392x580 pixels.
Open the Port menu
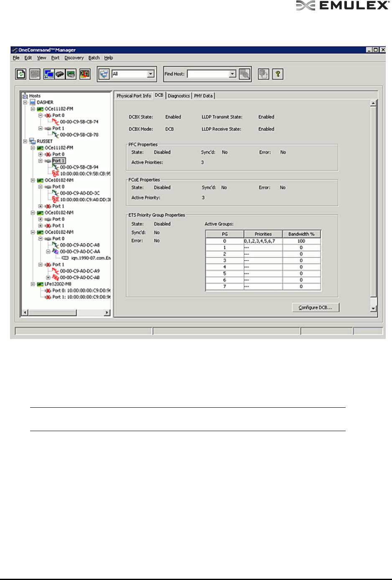pyautogui.click(x=55, y=58)
